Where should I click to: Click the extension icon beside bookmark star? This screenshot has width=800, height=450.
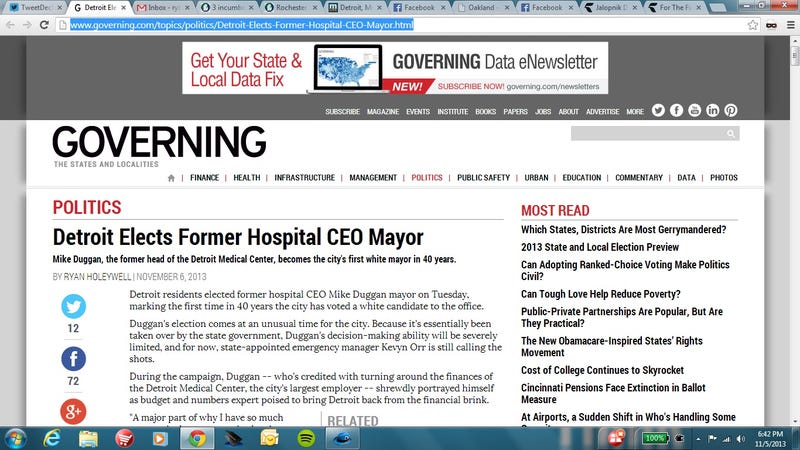pos(771,24)
